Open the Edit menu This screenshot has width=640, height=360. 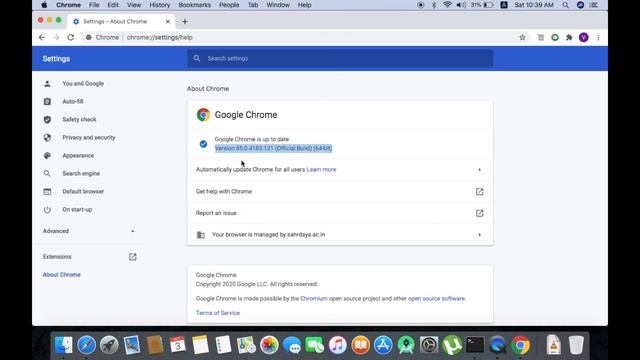click(x=113, y=5)
